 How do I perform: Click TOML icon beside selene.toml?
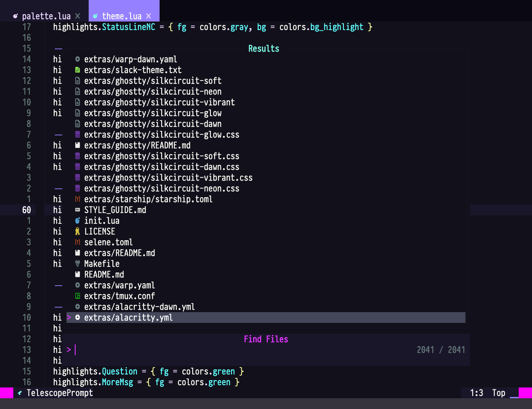point(78,242)
